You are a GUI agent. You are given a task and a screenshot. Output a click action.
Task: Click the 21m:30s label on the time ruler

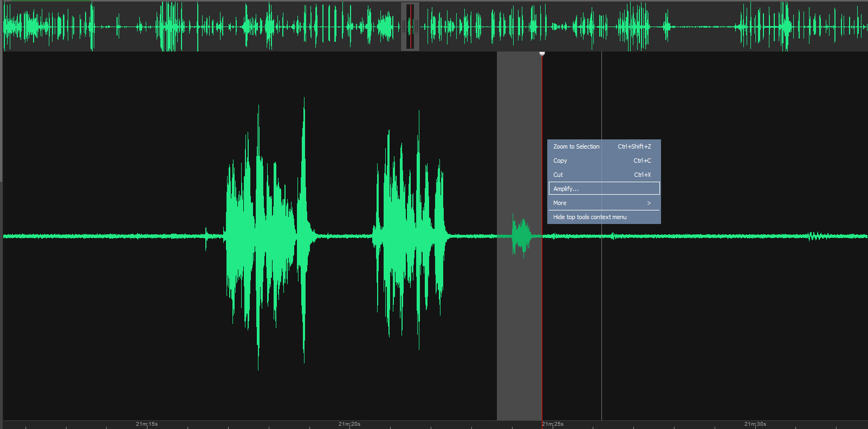click(x=755, y=424)
